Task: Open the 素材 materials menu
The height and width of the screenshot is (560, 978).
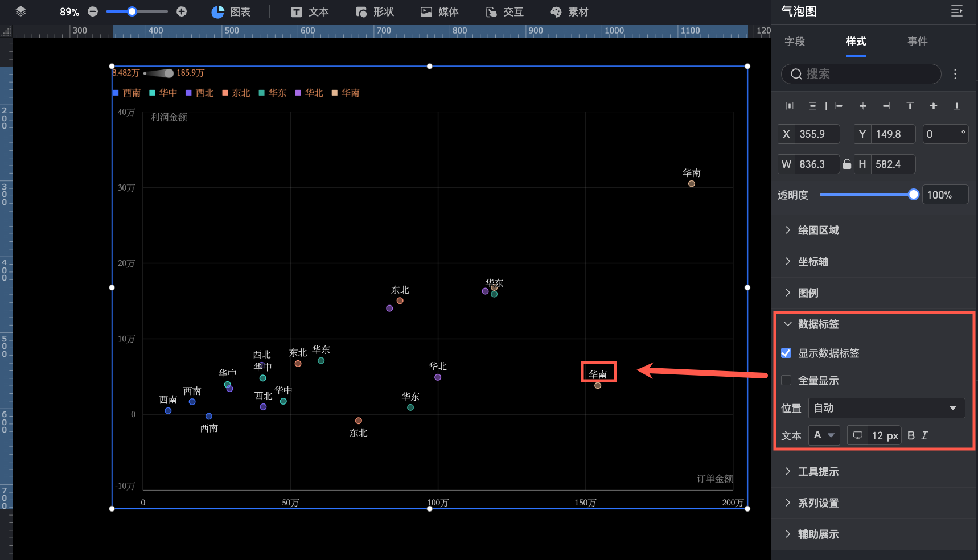Action: (570, 12)
